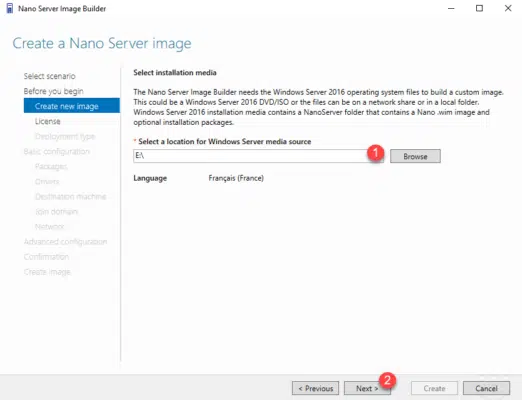Screen dimensions: 522x400
Task: Click the Create a Nano Server image title
Action: click(x=102, y=43)
